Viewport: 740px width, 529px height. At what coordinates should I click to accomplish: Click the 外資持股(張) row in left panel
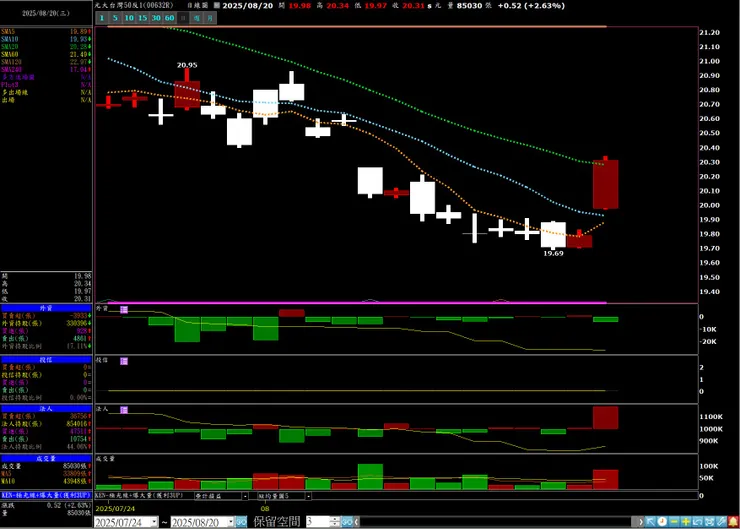46,323
